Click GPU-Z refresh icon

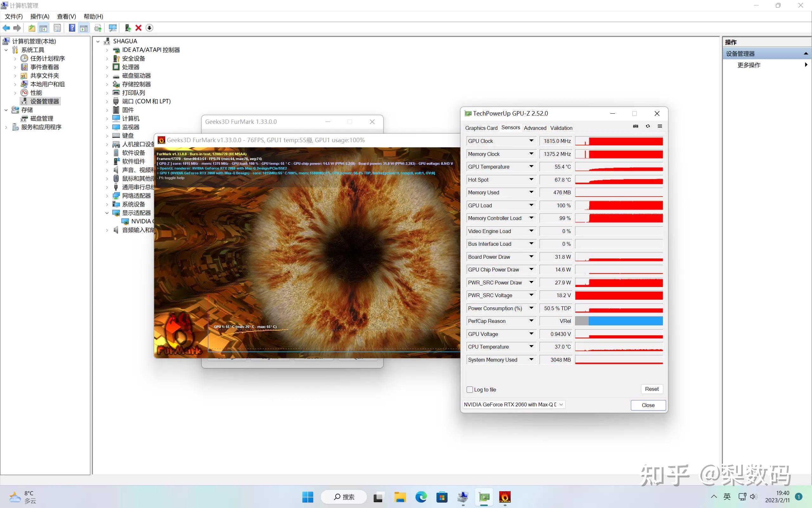pyautogui.click(x=648, y=126)
